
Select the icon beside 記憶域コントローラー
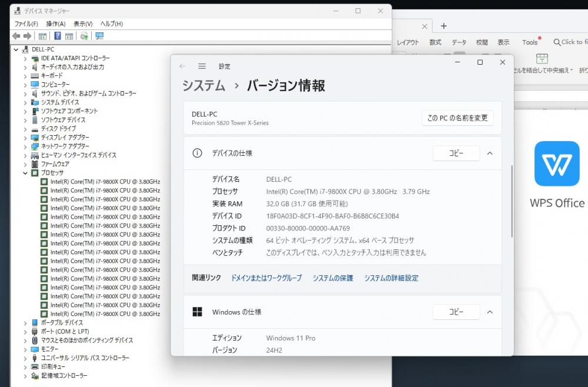click(35, 376)
